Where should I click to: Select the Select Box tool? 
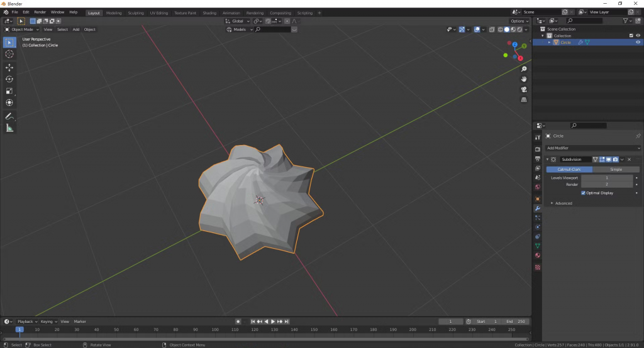coord(9,42)
